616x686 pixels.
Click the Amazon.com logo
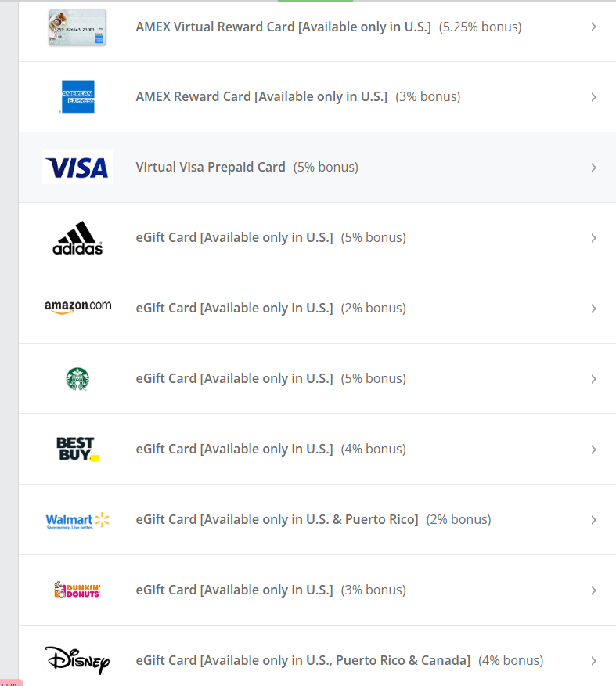(77, 307)
